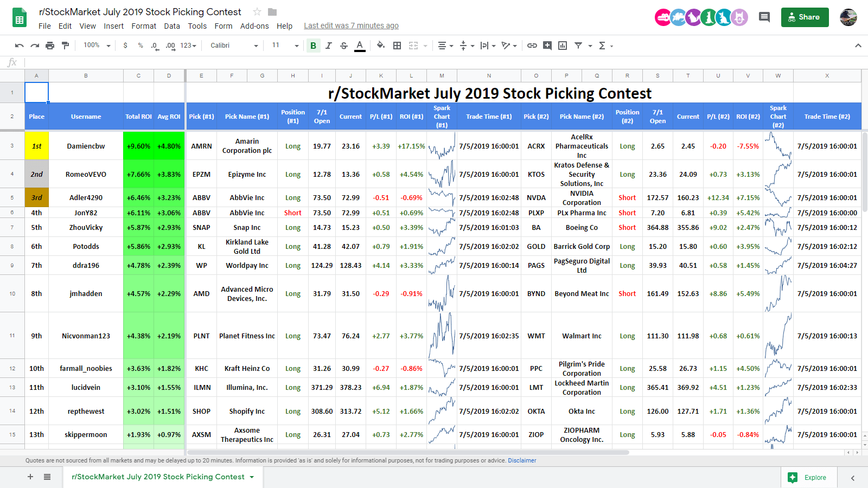Open the Data menu

coord(172,25)
